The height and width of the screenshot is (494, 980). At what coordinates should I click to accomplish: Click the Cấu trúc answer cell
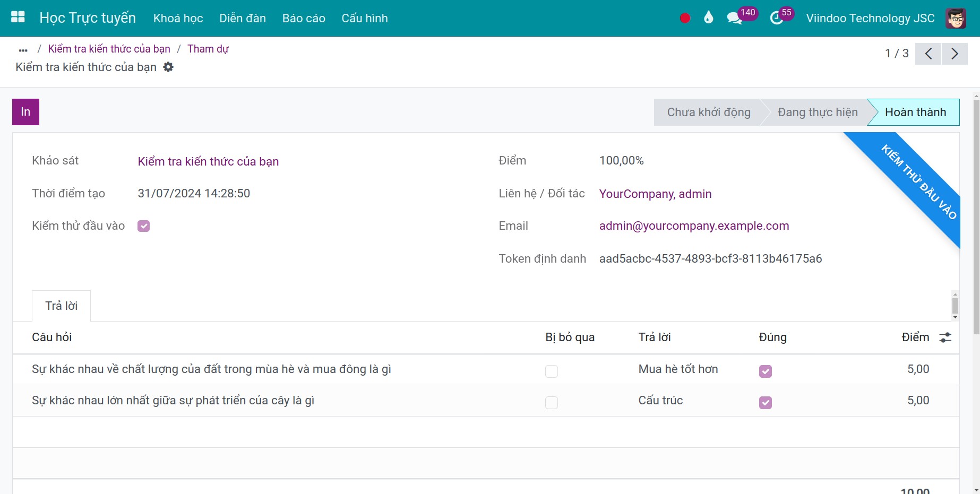click(x=660, y=401)
